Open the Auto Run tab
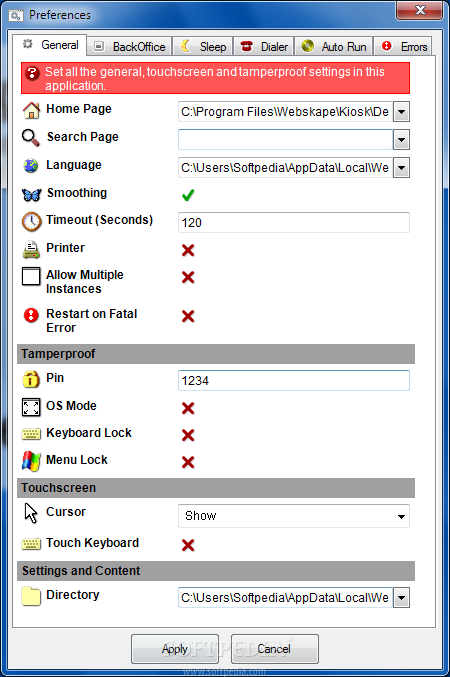The height and width of the screenshot is (677, 450). pos(334,46)
